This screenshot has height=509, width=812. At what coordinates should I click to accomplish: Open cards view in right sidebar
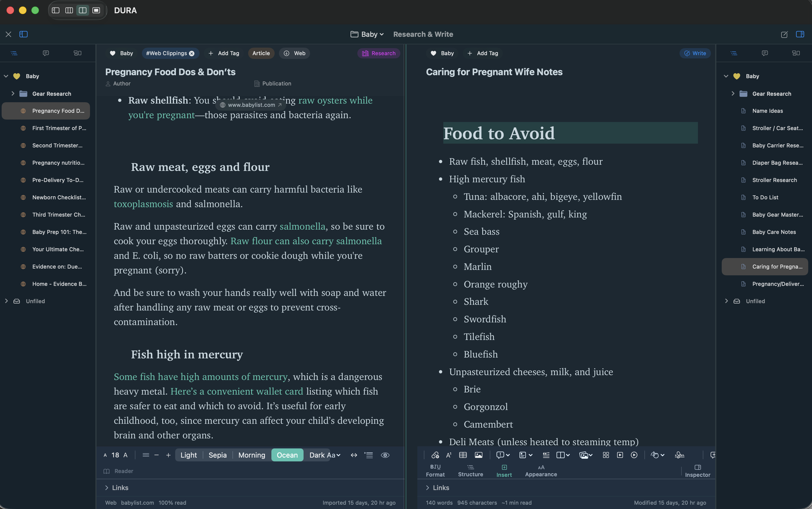coord(796,53)
